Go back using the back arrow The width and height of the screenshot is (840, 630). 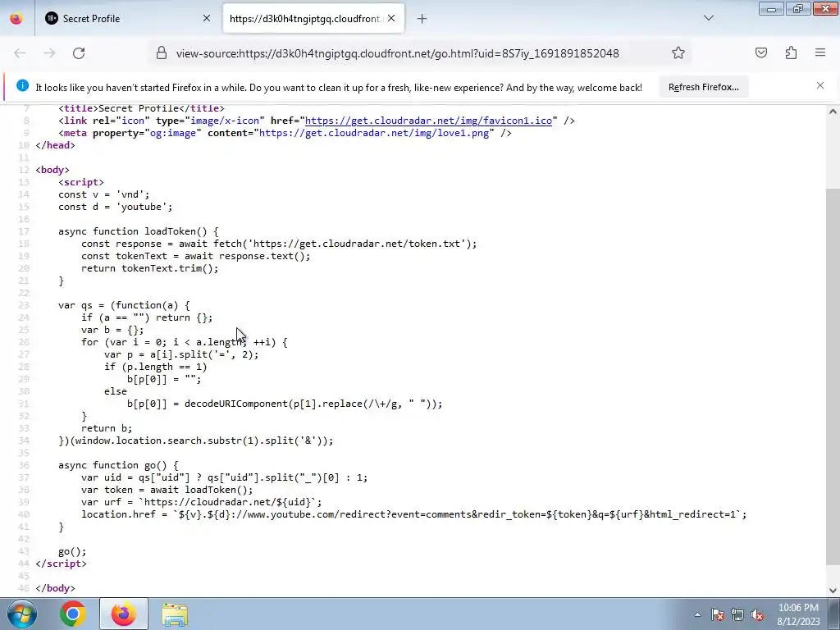[x=20, y=53]
